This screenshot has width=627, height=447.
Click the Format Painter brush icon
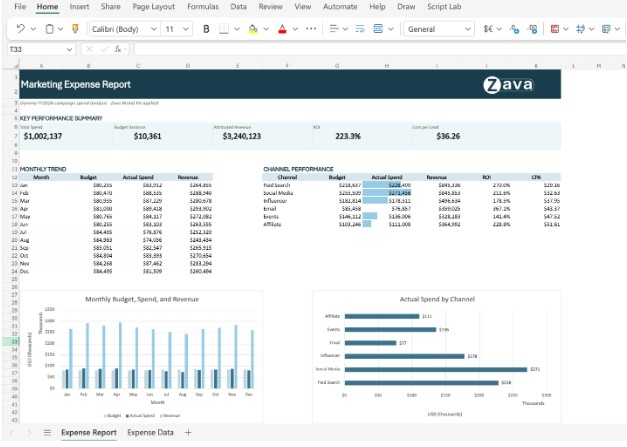[75, 29]
